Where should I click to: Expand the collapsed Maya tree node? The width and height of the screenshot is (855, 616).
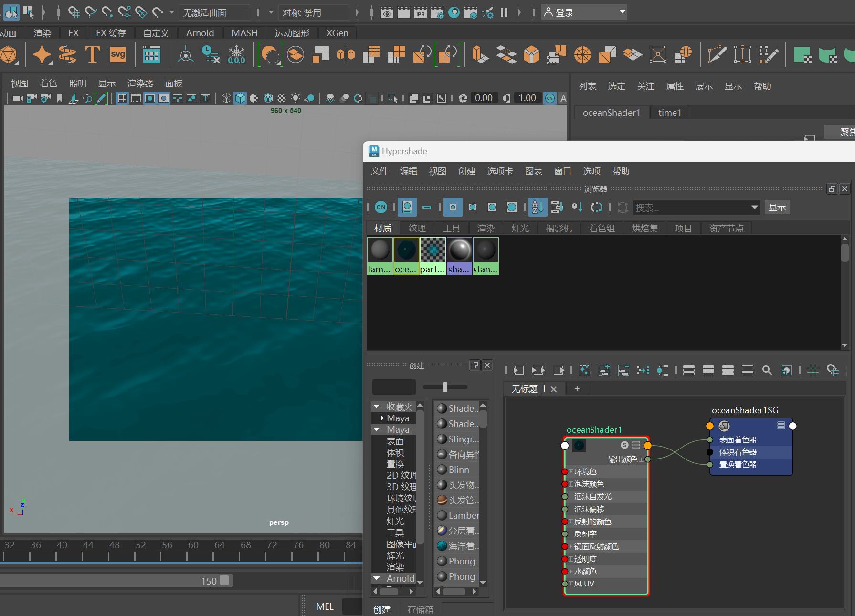[382, 418]
